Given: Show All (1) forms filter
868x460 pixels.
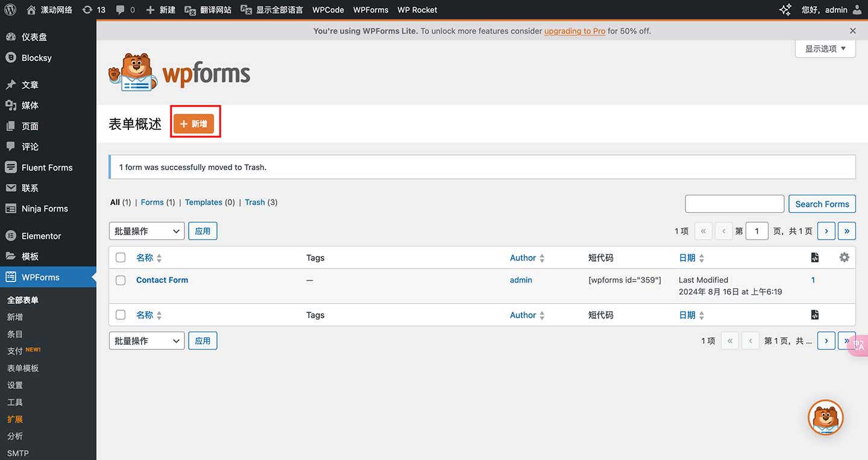Looking at the screenshot, I should coord(121,203).
